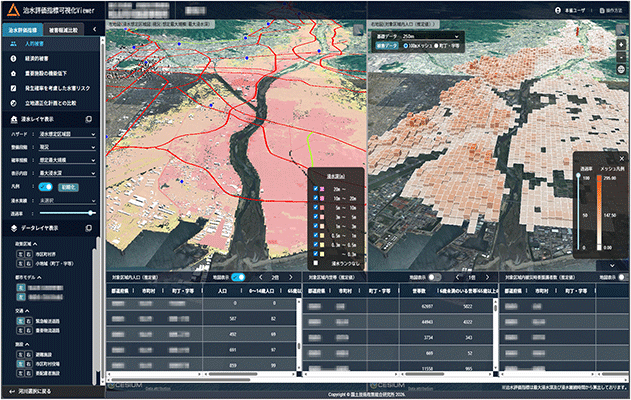Image resolution: width=631 pixels, height=400 pixels.
Task: Click the 河川選択に戻る back link
Action: coord(31,391)
